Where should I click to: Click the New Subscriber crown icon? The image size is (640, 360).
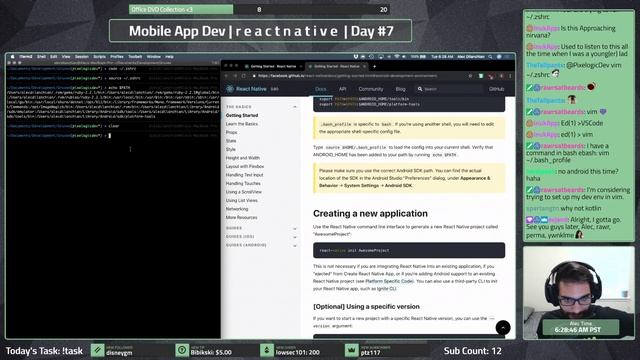click(x=351, y=350)
